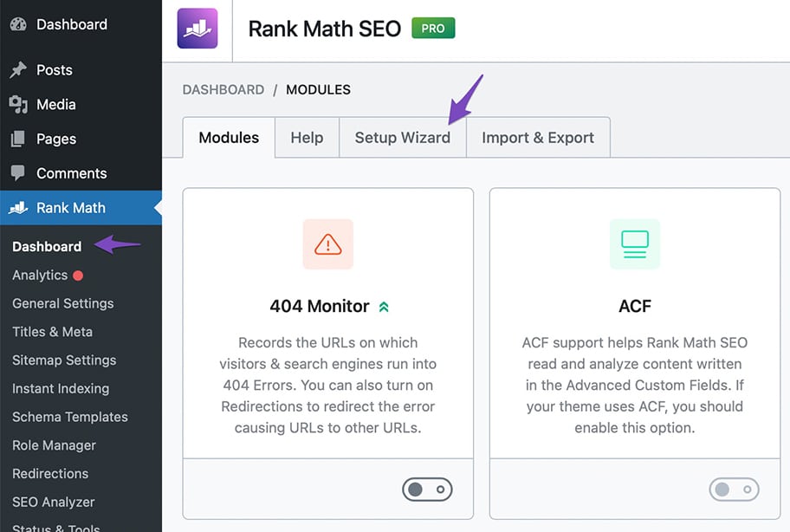
Task: Click the Pages icon in sidebar
Action: click(x=18, y=139)
